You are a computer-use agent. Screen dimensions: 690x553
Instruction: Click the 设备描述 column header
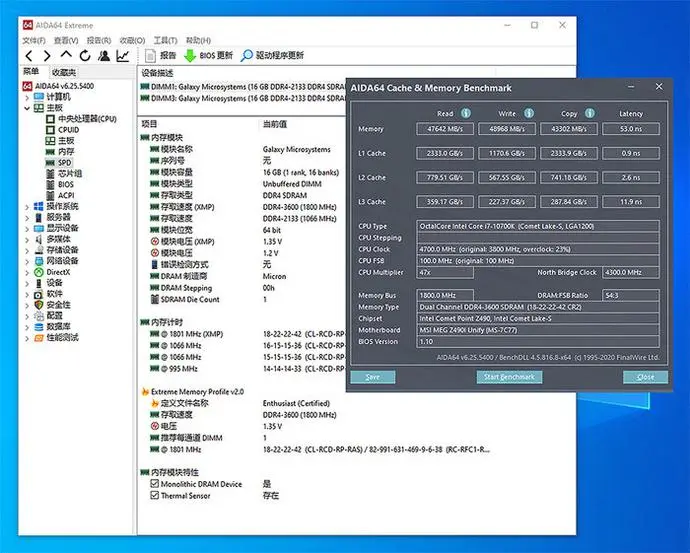pos(157,73)
